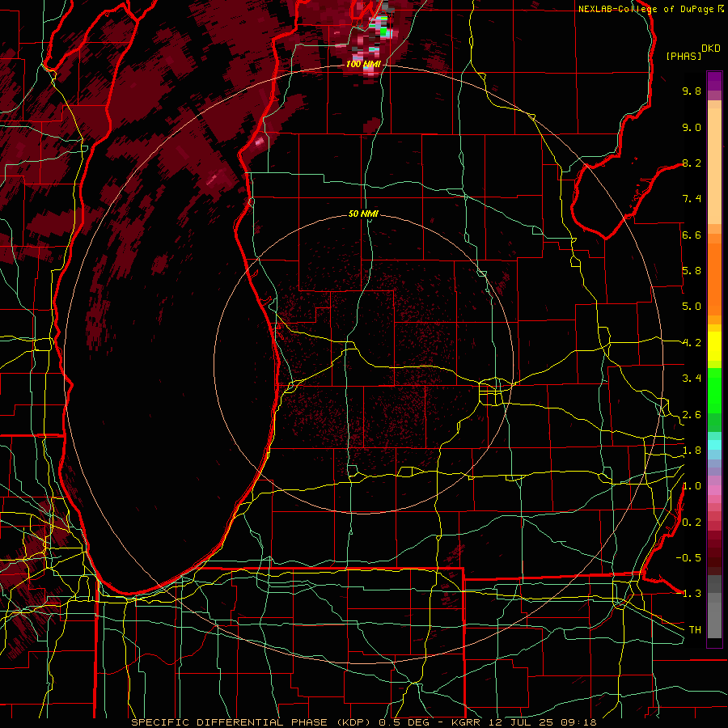Viewport: 728px width, 728px height.
Task: Select the 5.8 legend value
Action: click(x=692, y=271)
